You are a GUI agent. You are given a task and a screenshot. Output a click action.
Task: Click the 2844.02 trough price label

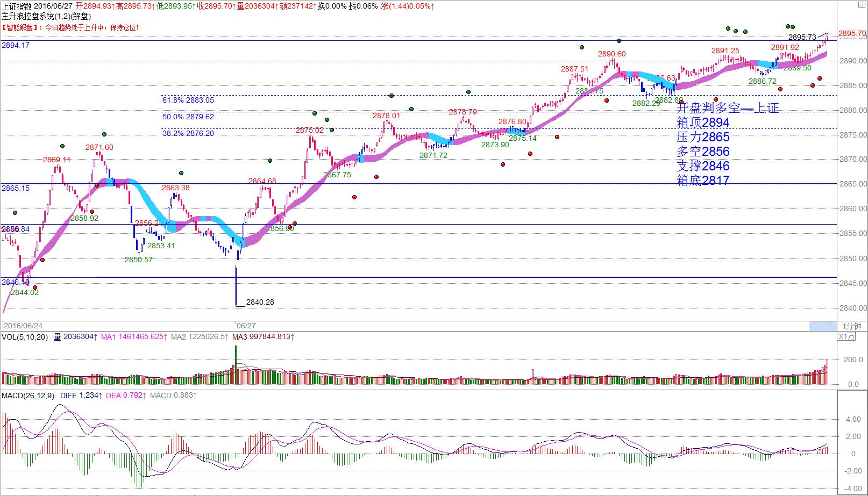[x=25, y=292]
